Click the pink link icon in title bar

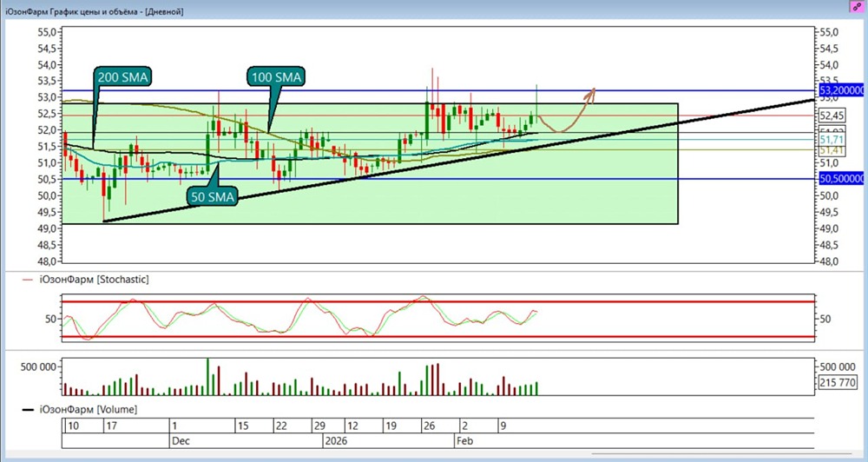(858, 5)
